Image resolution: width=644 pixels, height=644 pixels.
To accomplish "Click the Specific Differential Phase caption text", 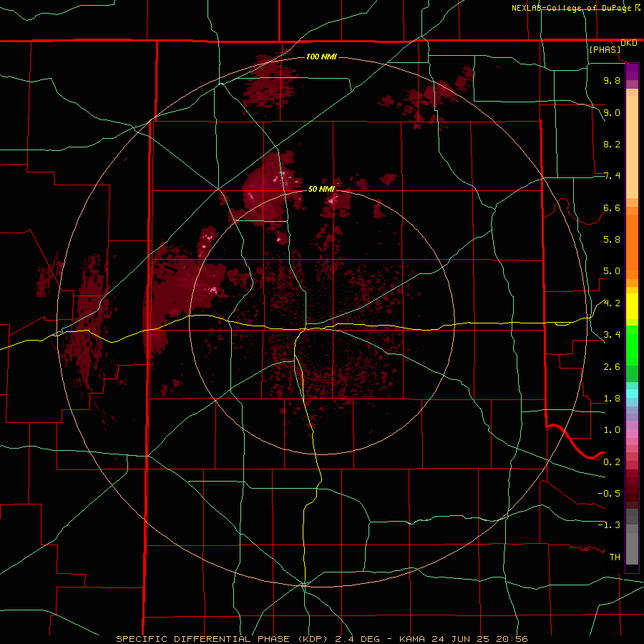I will (x=322, y=639).
